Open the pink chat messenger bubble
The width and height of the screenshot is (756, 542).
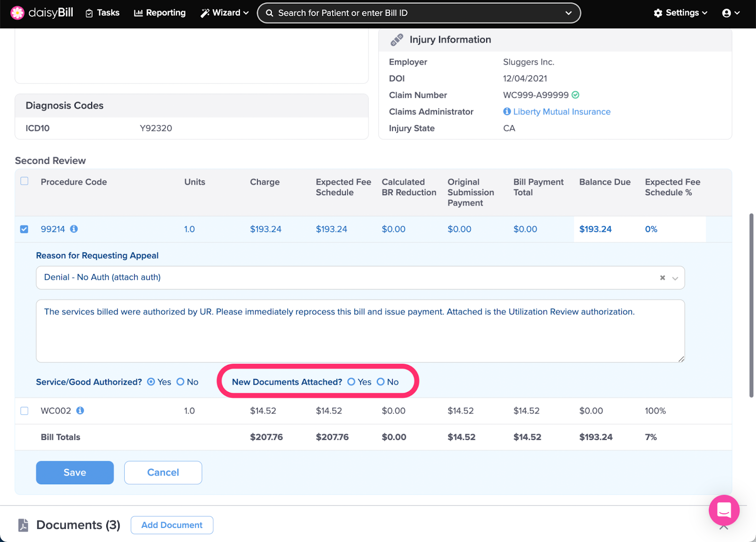724,510
